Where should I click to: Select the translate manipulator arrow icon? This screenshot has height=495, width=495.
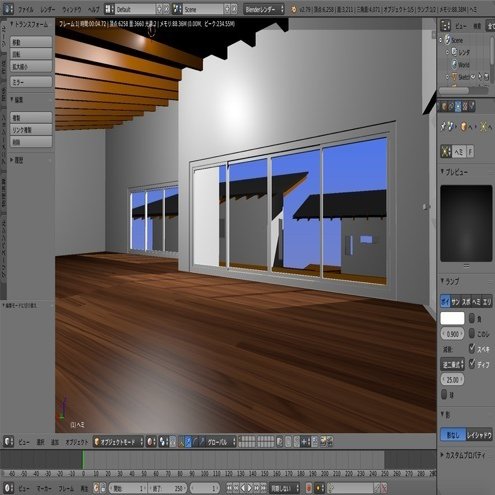coord(188,442)
